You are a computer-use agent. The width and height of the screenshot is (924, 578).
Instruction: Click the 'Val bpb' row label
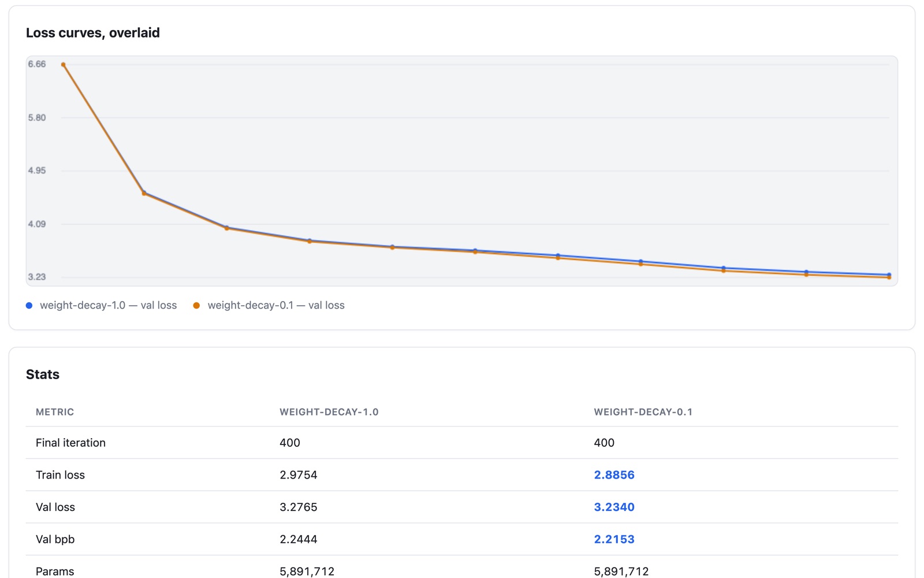pos(55,539)
